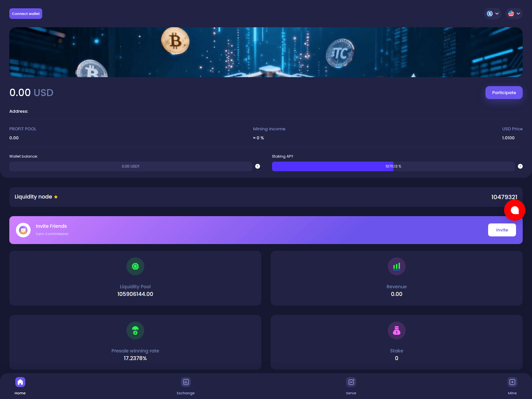The image size is (532, 399).
Task: Click the Revenue label
Action: click(x=397, y=287)
